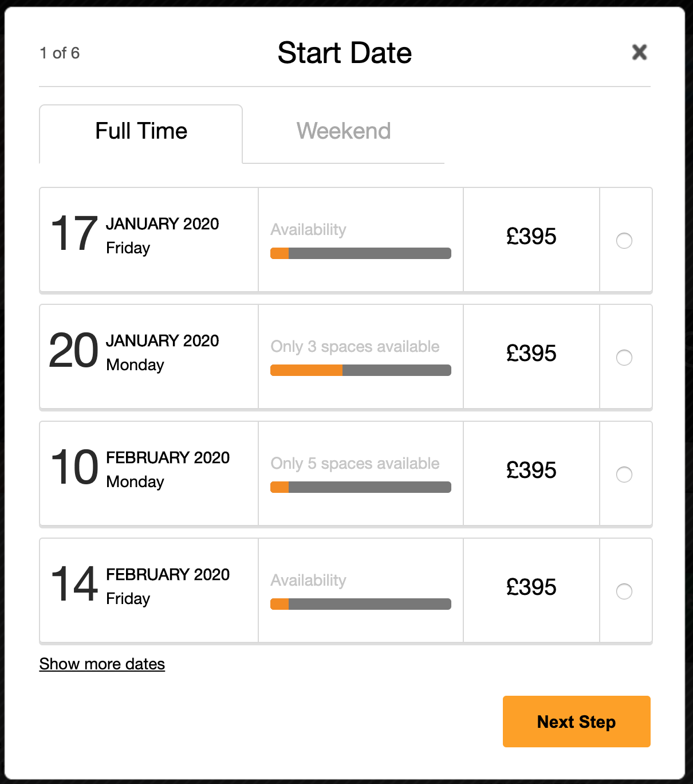This screenshot has width=693, height=784.
Task: Click the 'Only 5 spaces available' bar
Action: (361, 487)
